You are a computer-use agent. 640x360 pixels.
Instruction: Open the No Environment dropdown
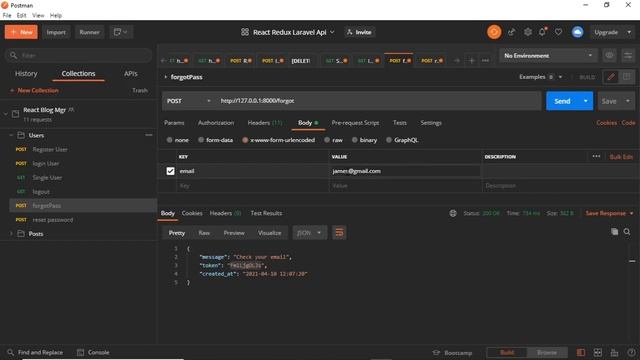(548, 55)
